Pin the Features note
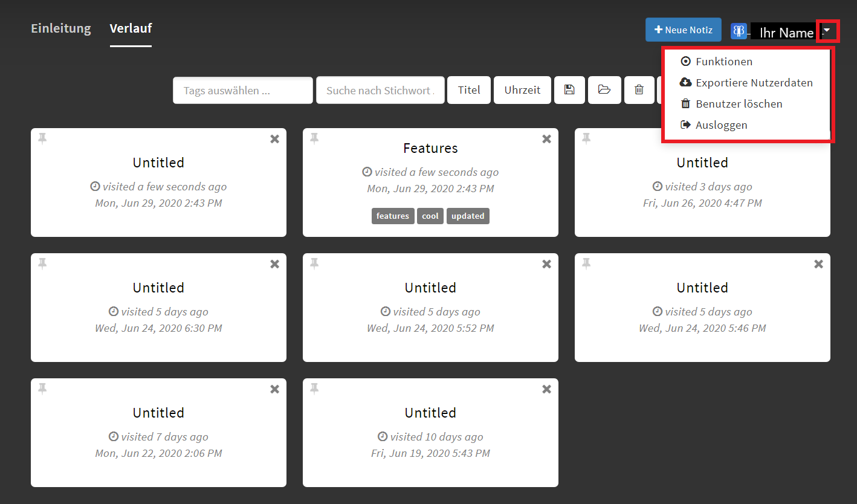The image size is (857, 504). (x=314, y=139)
